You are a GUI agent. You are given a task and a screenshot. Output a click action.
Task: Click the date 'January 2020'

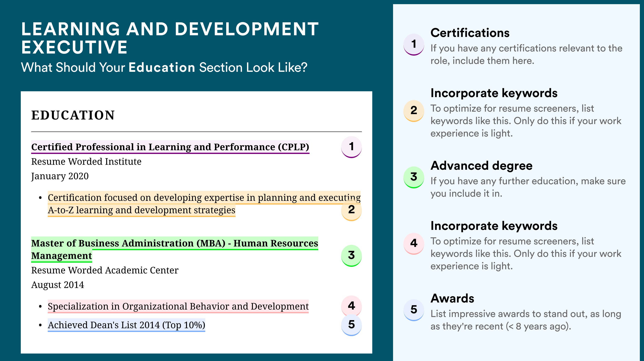click(60, 176)
